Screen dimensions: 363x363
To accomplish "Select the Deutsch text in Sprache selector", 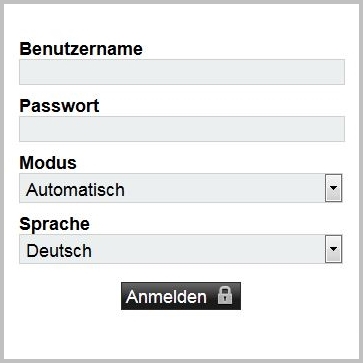I will pyautogui.click(x=59, y=251).
